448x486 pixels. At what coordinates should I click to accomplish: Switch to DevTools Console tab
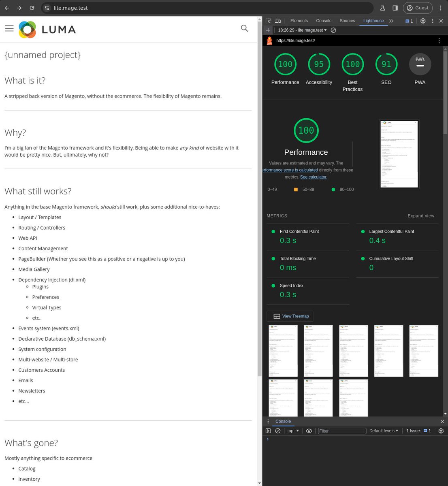click(324, 21)
